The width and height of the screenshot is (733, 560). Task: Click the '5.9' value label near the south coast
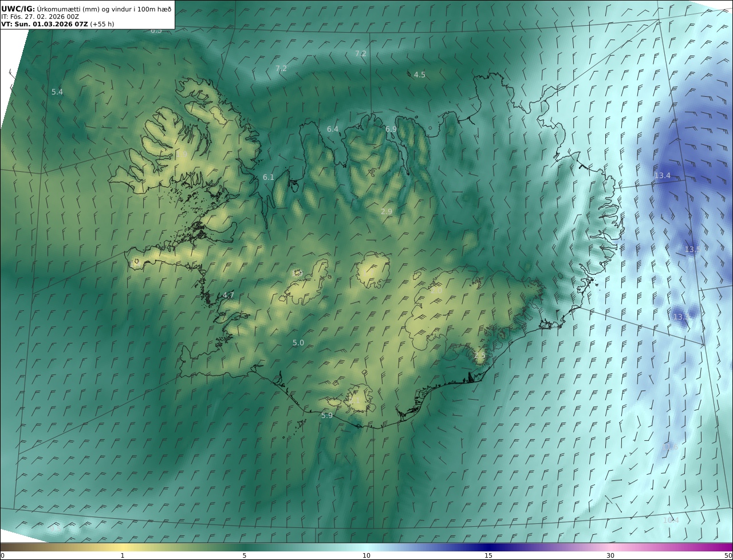click(x=327, y=415)
